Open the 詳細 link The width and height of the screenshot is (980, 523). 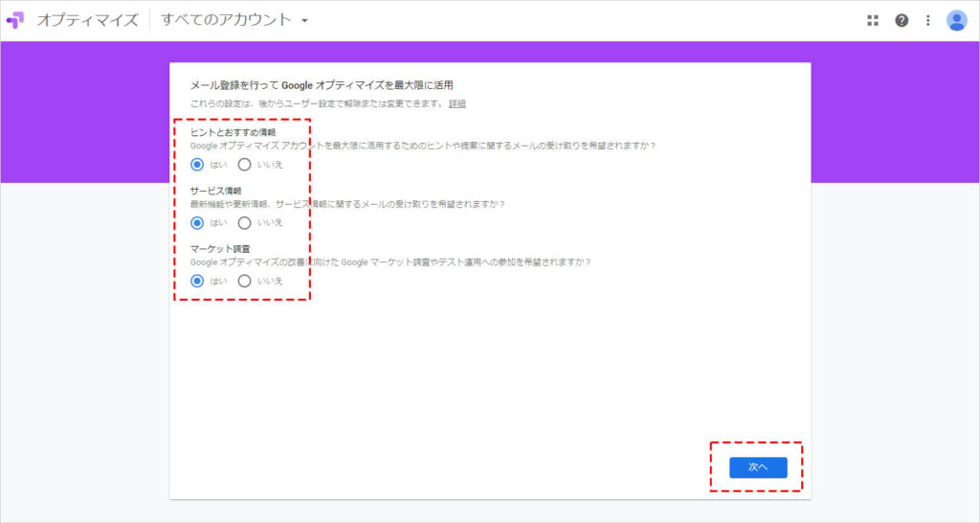pyautogui.click(x=457, y=103)
